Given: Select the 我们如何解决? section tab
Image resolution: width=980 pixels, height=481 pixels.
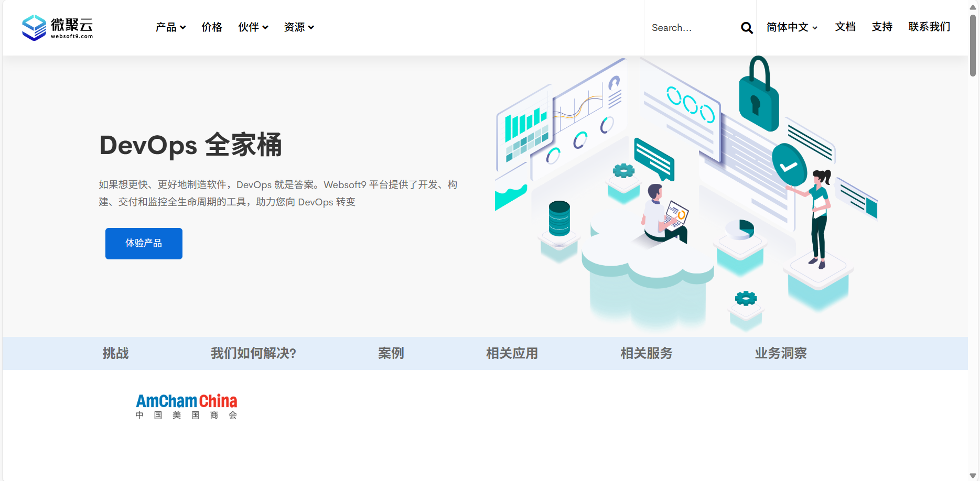Looking at the screenshot, I should pyautogui.click(x=253, y=354).
